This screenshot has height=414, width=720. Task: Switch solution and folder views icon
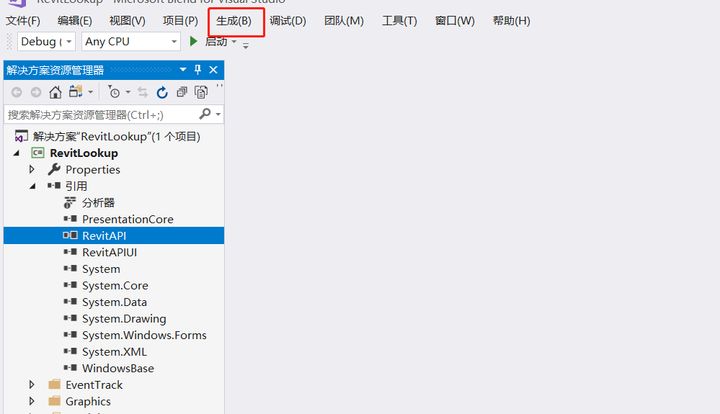(x=76, y=92)
